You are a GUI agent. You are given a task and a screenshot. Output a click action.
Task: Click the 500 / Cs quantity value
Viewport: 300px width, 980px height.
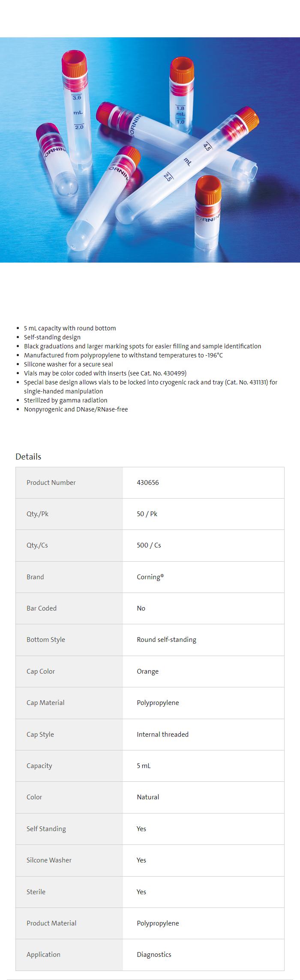pos(149,545)
